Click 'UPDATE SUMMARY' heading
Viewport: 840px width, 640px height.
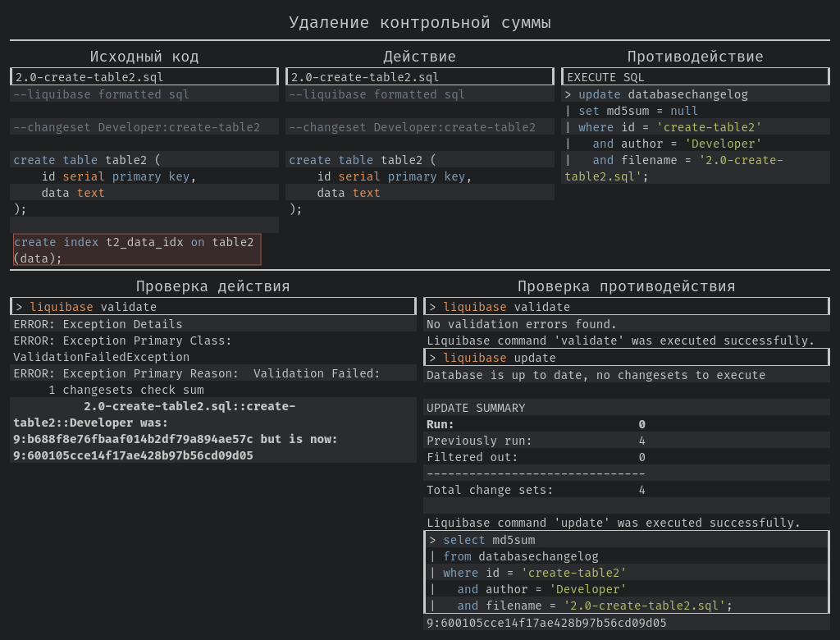(x=476, y=408)
